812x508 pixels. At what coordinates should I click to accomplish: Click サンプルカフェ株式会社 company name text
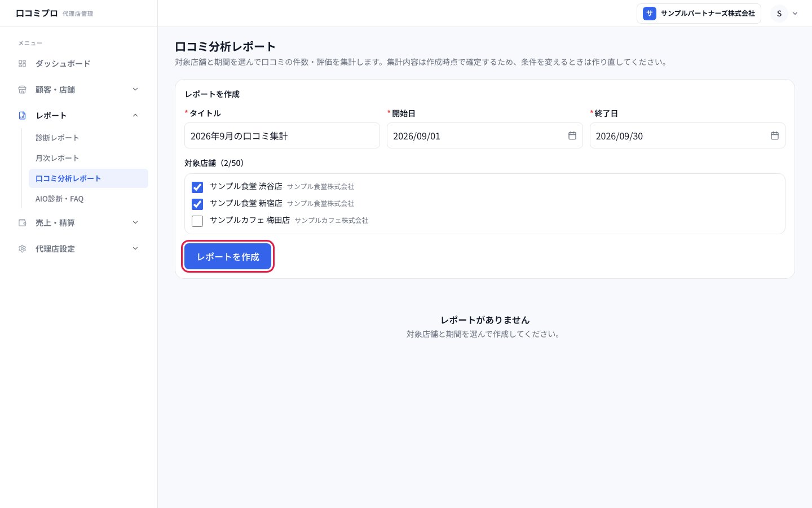(x=332, y=221)
